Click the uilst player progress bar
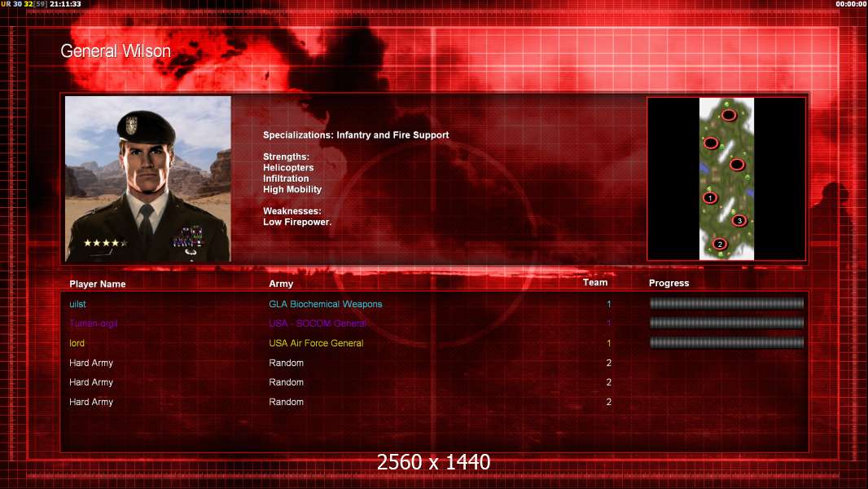The height and width of the screenshot is (489, 868). [x=726, y=303]
